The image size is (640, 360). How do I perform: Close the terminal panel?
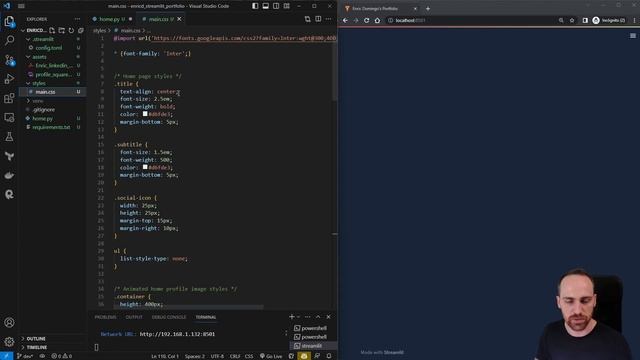point(329,317)
